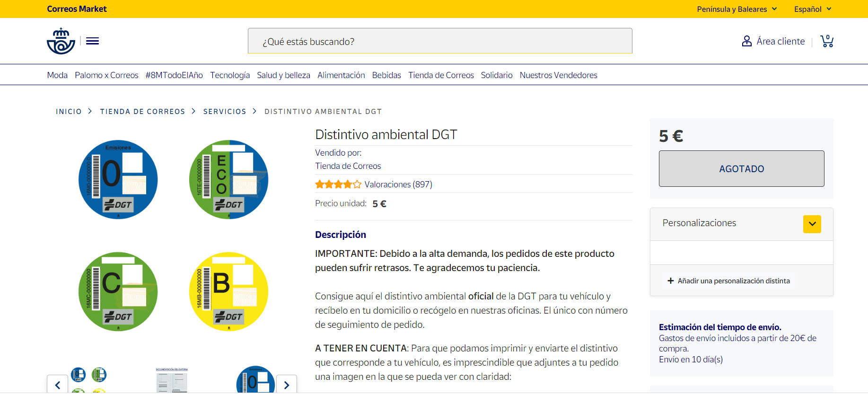Screen dimensions: 868x394
Task: Expand the Personalizaciones yellow chevron
Action: [812, 224]
